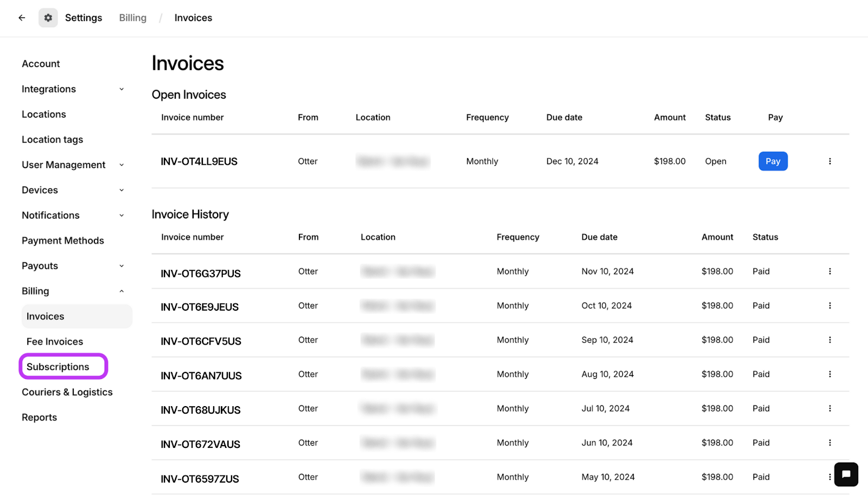
Task: Click the blue Pay button
Action: click(x=773, y=161)
